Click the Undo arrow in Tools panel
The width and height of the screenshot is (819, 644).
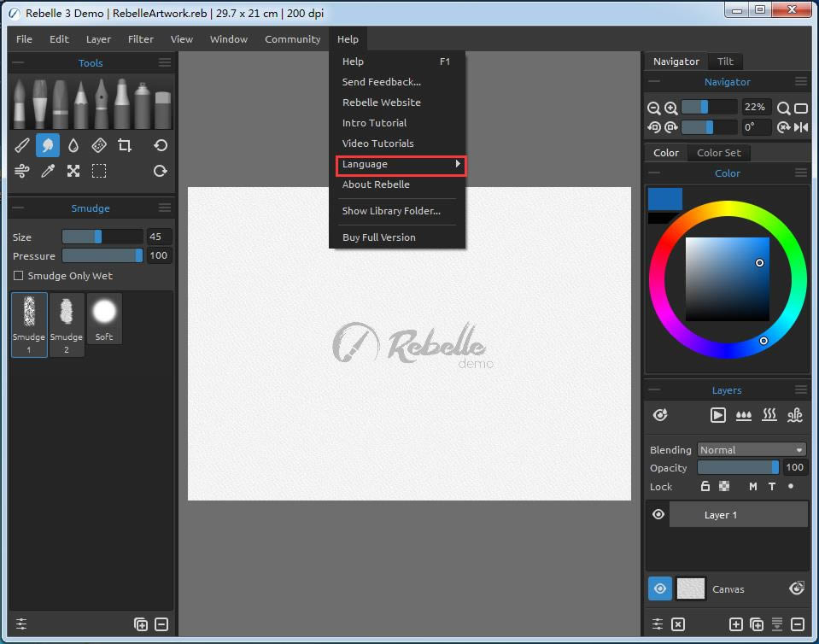pos(161,145)
